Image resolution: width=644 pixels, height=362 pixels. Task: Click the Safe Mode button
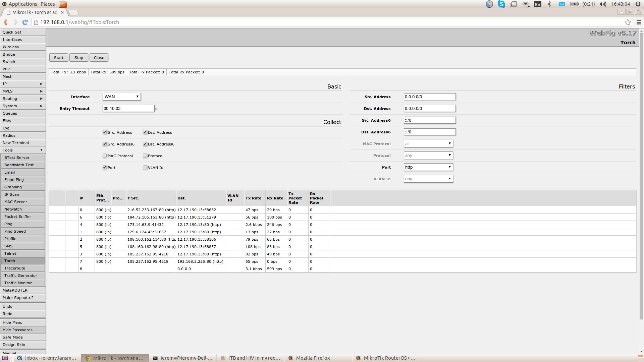point(23,337)
